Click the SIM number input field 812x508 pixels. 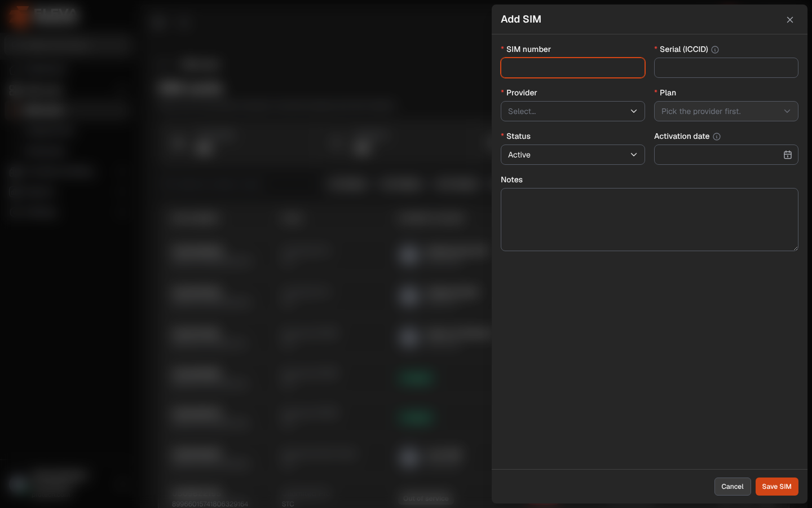coord(573,68)
